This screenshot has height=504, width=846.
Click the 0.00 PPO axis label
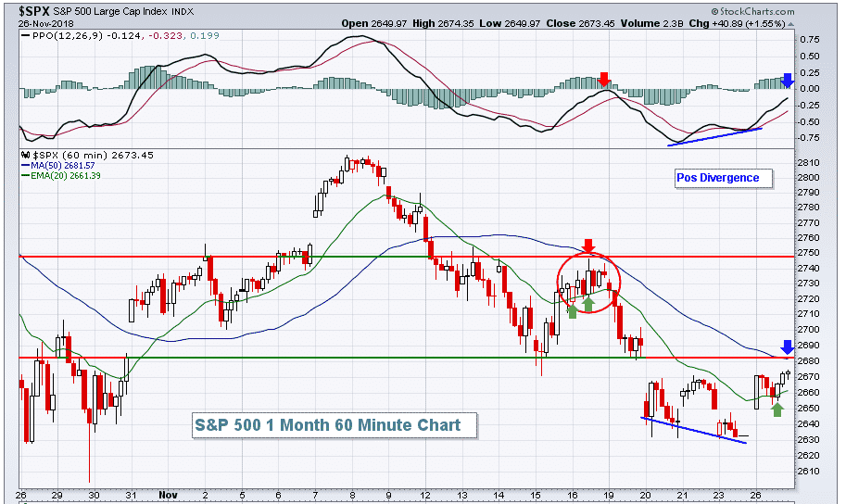click(810, 89)
